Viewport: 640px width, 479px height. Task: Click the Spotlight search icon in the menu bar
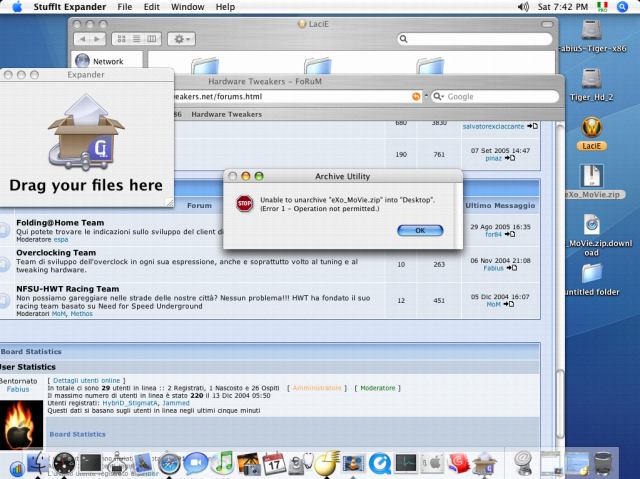[x=622, y=7]
